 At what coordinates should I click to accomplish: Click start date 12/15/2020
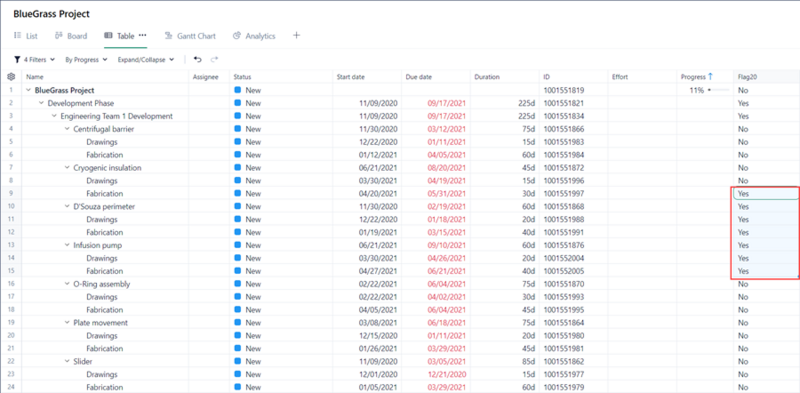tap(379, 335)
